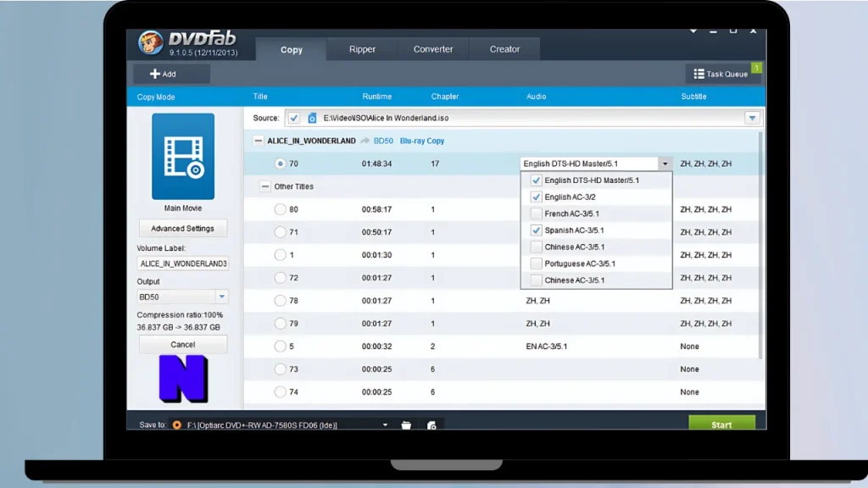The image size is (868, 488).
Task: Uncheck English DTS-HD Master/5.1 audio
Action: (536, 180)
